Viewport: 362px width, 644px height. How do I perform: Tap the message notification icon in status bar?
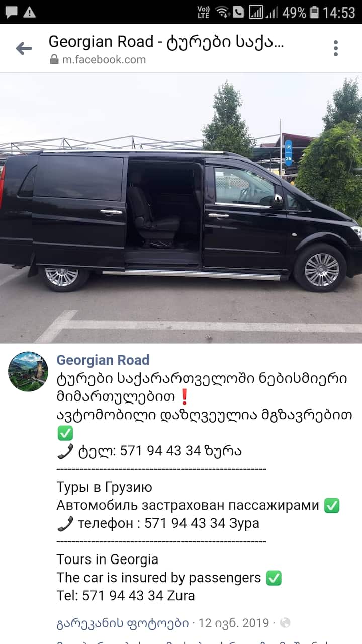11,12
